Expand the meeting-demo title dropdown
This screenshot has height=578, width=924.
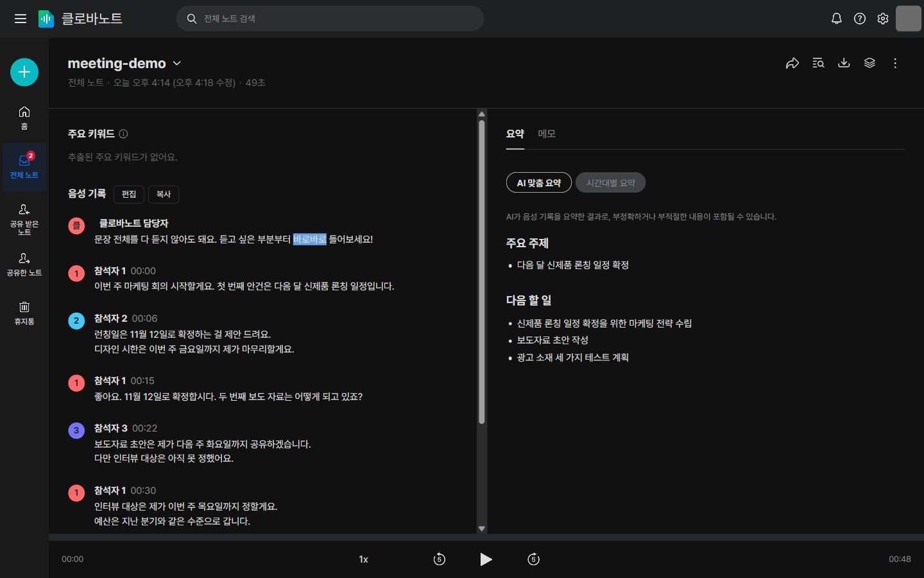coord(177,63)
